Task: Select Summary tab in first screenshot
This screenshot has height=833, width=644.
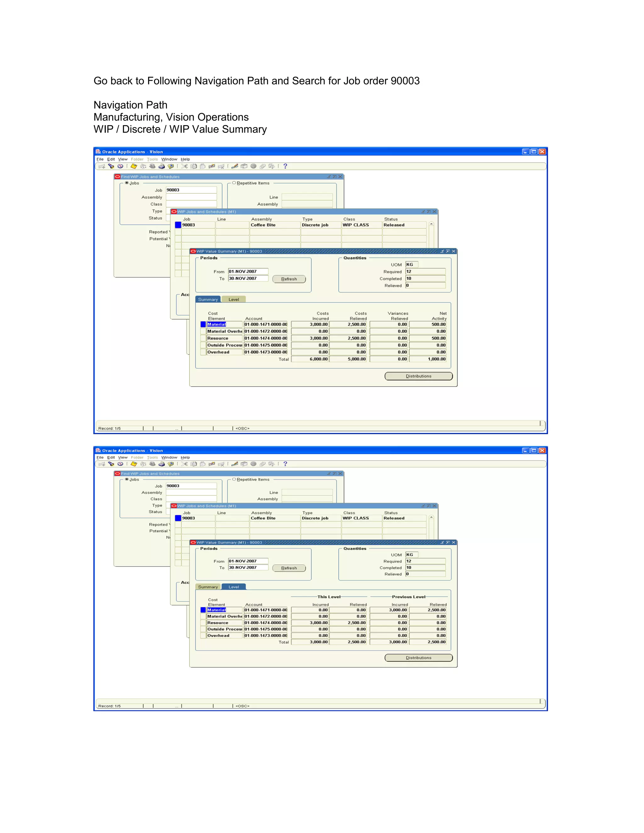Action: [208, 299]
